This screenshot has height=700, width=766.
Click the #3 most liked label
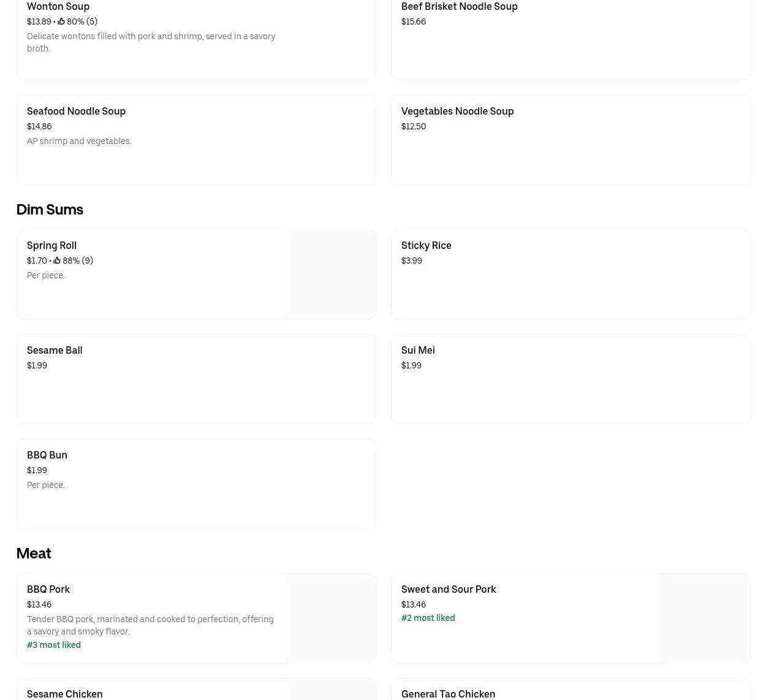(x=54, y=645)
